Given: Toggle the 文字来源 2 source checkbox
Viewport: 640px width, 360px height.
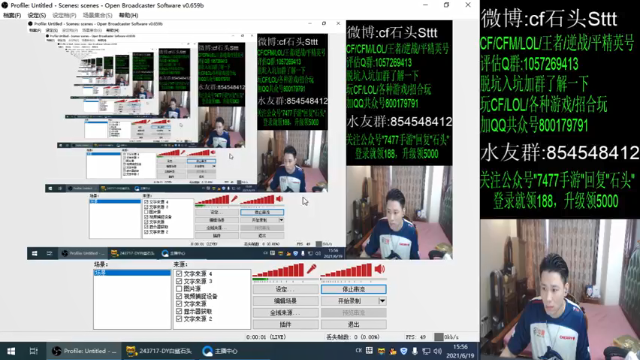Looking at the screenshot, I should click(x=179, y=319).
